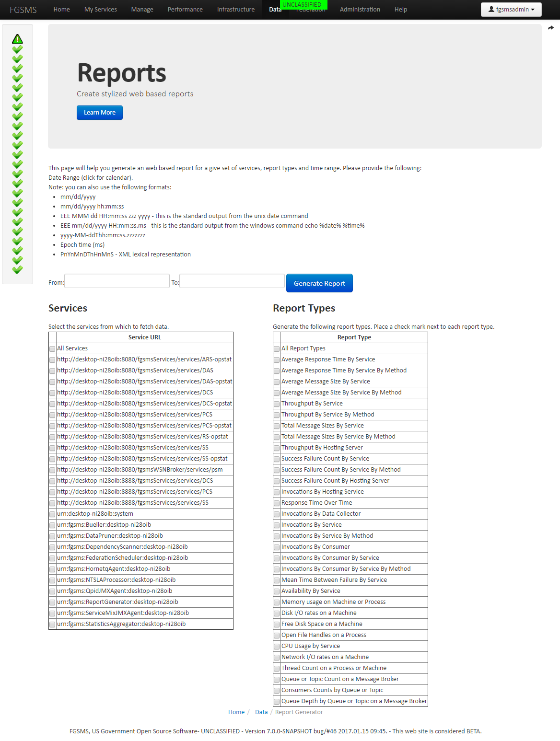The image size is (560, 741).
Task: Check Average Message Size By Service By Method
Action: point(277,393)
